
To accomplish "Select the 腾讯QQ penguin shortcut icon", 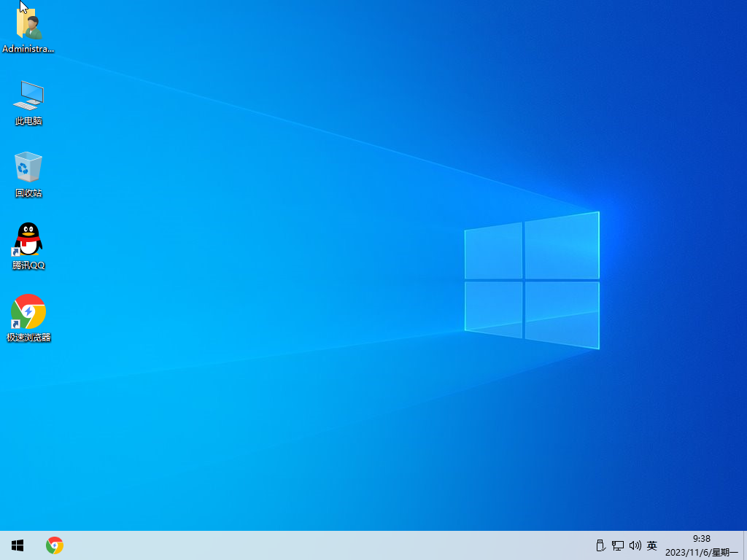I will point(28,239).
